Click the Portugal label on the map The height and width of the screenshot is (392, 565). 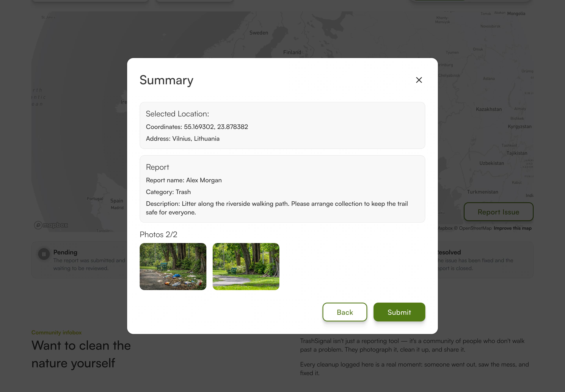[95, 199]
